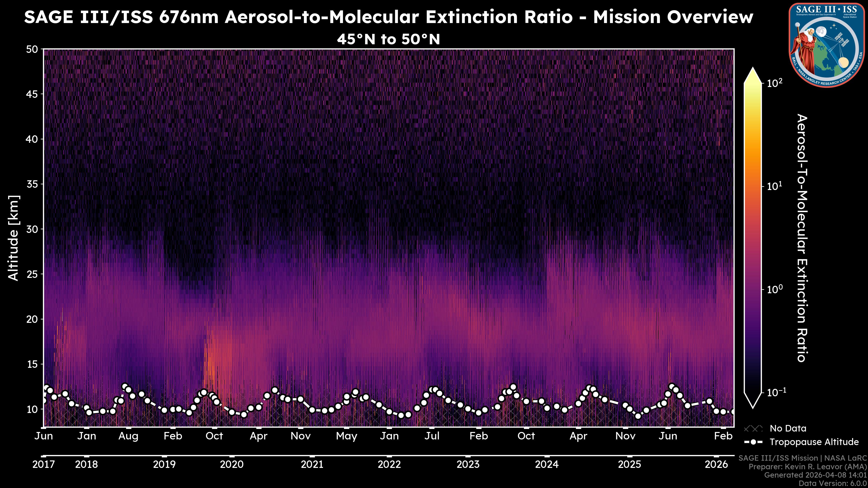
Task: Click the Altitude [km] axis label
Action: [x=14, y=238]
